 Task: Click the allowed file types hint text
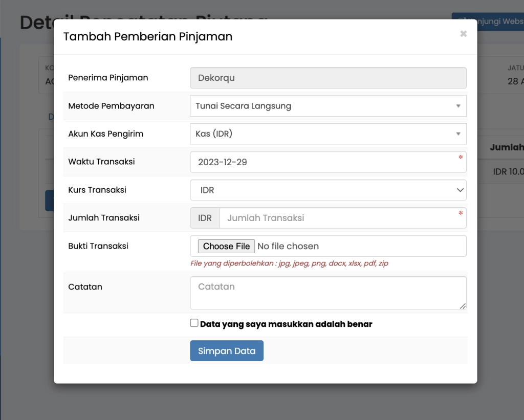tap(289, 263)
